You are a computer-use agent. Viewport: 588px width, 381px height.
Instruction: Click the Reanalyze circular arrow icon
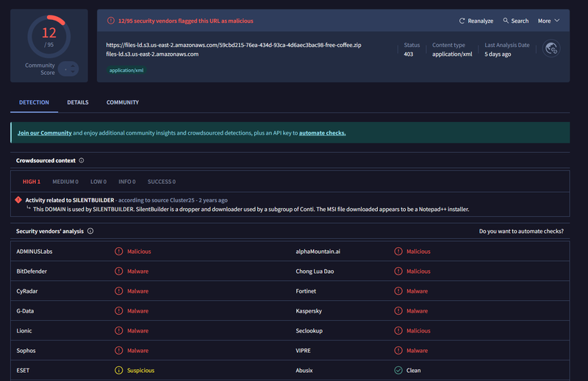462,21
